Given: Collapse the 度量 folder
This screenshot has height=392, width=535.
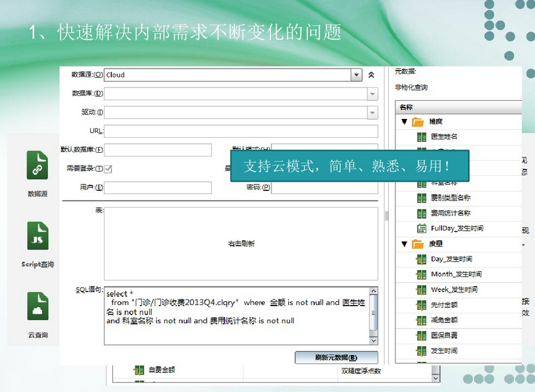Looking at the screenshot, I should pos(404,244).
